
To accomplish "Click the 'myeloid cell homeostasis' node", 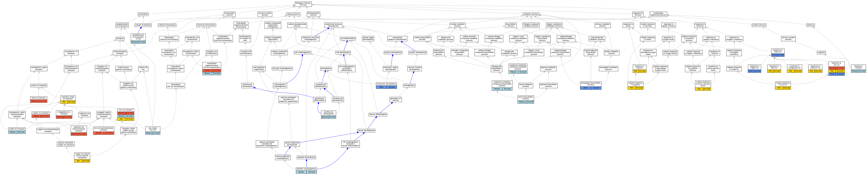I will (x=246, y=53).
